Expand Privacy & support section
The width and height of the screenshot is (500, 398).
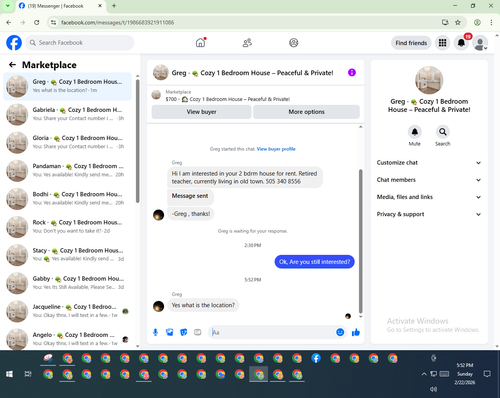(x=429, y=214)
